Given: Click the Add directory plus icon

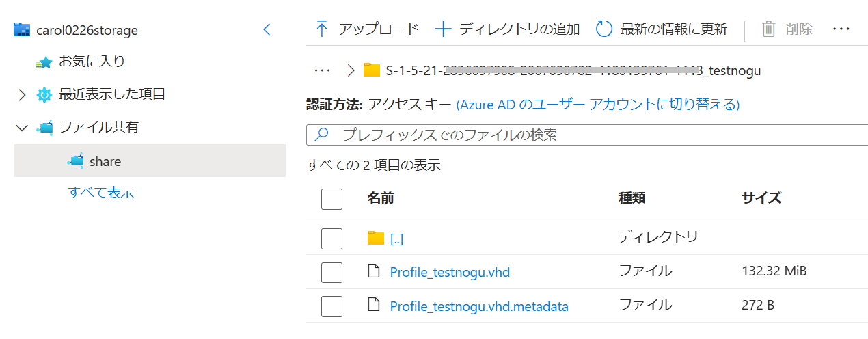Looking at the screenshot, I should (444, 29).
